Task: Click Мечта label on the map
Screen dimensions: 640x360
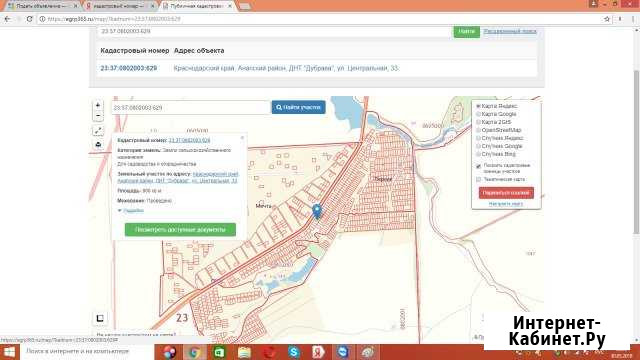Action: (x=263, y=206)
